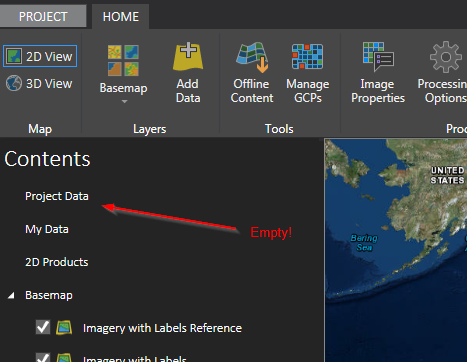Screen dimensions: 467x362
Task: Click Imagery with Labels Reference layer name
Action: (x=162, y=328)
